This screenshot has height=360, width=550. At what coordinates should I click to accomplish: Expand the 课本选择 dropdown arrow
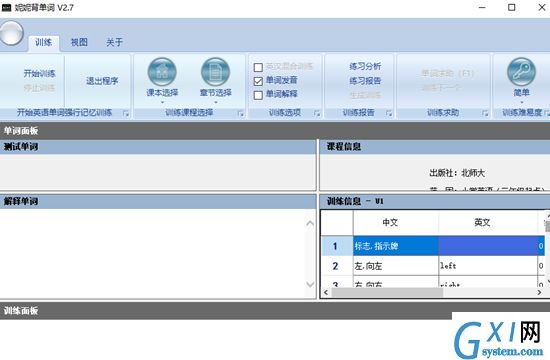(162, 102)
